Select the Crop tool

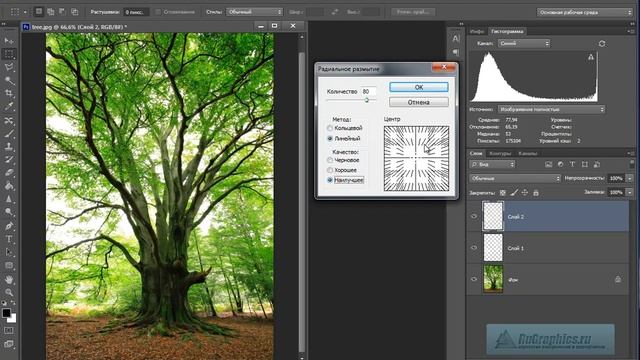9,93
